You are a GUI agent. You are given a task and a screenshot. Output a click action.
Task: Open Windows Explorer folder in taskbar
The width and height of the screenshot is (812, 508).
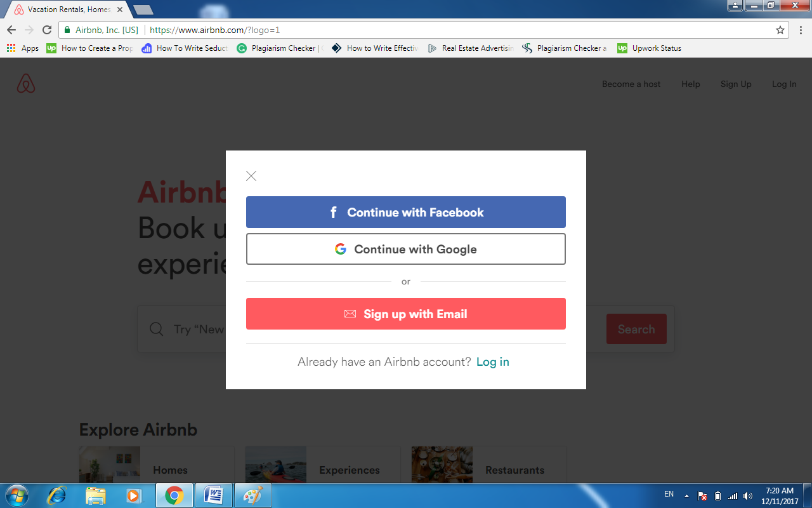[96, 495]
